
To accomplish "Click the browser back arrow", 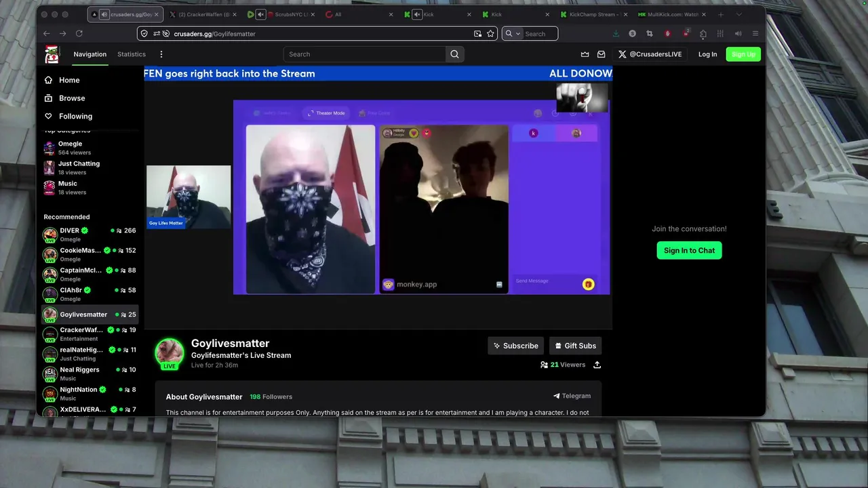I will [46, 33].
